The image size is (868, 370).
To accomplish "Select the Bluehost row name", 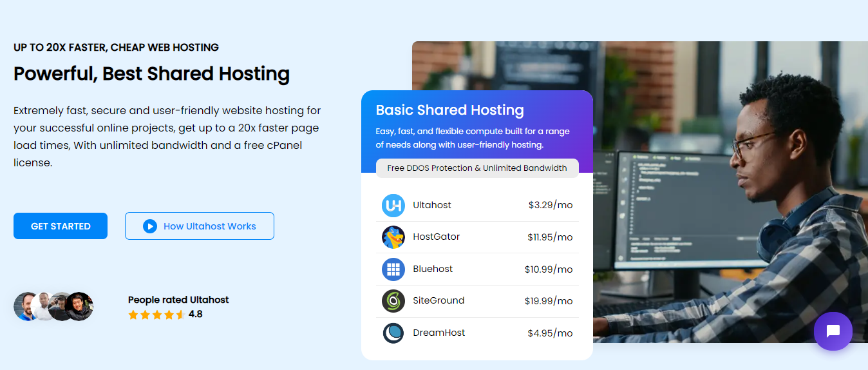I will tap(433, 269).
